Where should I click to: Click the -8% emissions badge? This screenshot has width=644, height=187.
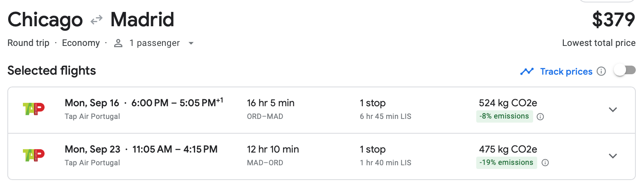(504, 116)
